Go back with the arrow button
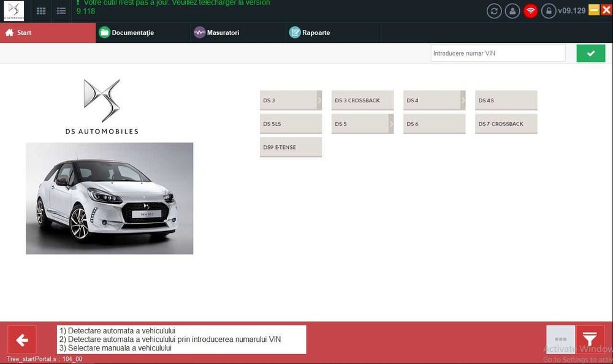The width and height of the screenshot is (613, 364). click(x=22, y=339)
